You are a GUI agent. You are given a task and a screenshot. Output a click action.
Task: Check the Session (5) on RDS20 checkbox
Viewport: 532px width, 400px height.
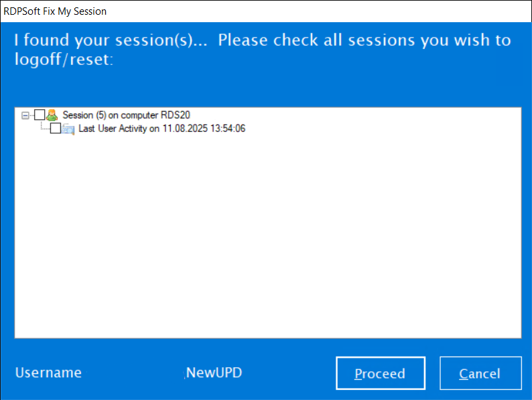pyautogui.click(x=39, y=115)
